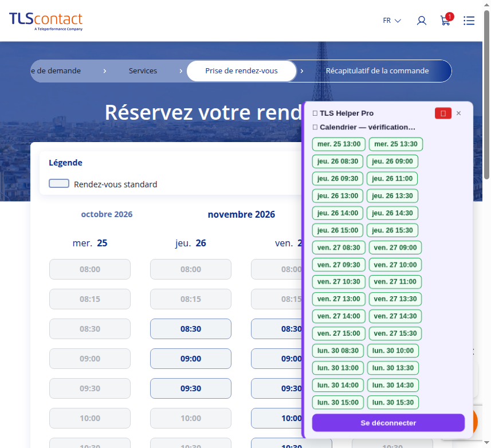
Task: Click the Rendez-vous standard legend swatch
Action: tap(59, 183)
